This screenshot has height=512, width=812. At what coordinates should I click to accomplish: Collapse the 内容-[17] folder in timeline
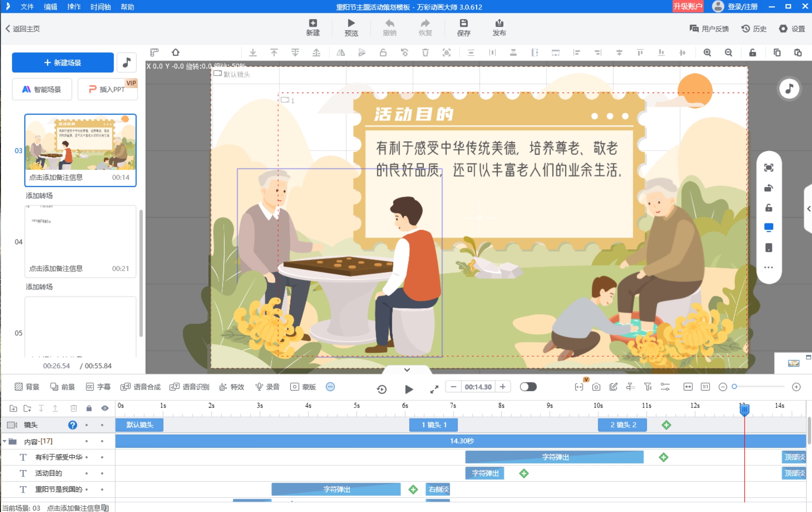click(4, 441)
